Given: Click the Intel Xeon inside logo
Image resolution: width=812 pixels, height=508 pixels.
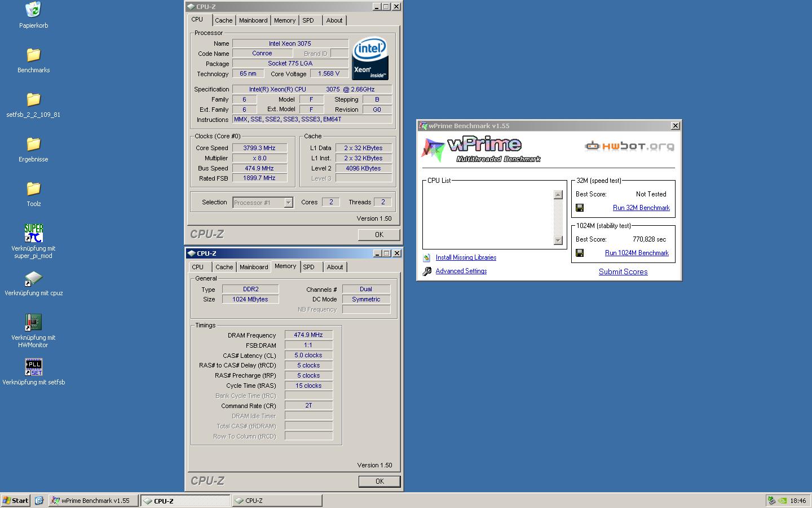Looking at the screenshot, I should (370, 59).
